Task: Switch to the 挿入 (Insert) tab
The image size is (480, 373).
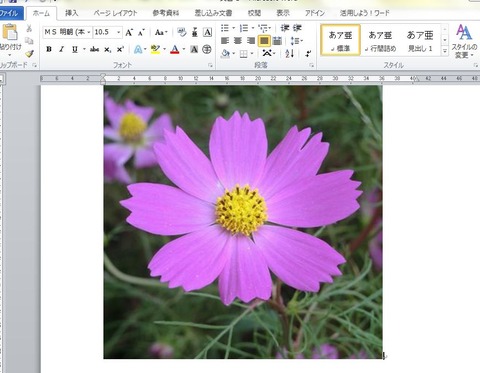Action: pos(71,13)
